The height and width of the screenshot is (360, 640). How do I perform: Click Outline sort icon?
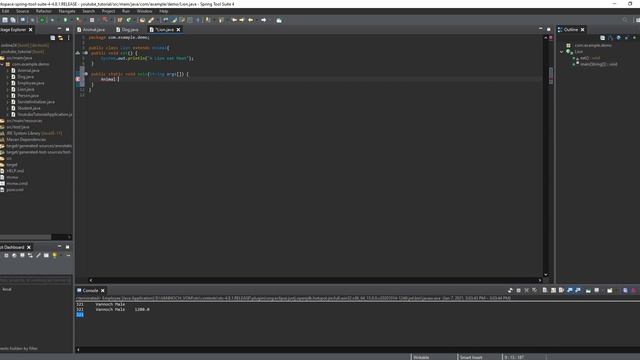610,38
